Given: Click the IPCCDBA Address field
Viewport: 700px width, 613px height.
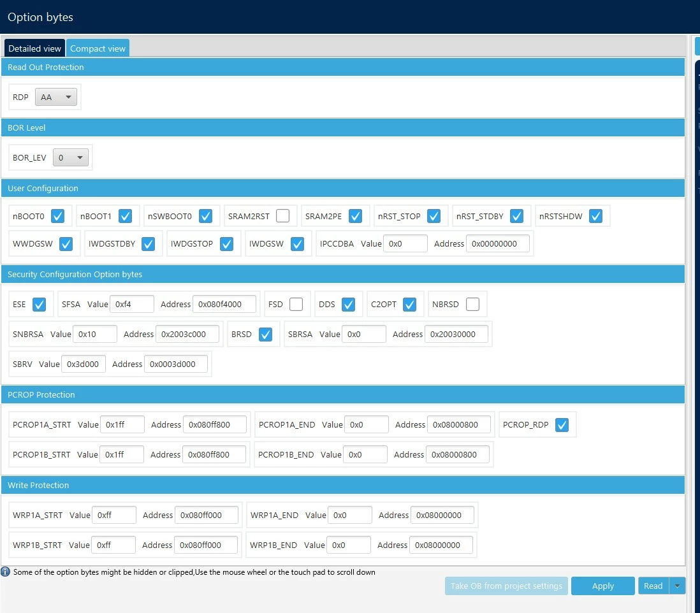Looking at the screenshot, I should (498, 243).
